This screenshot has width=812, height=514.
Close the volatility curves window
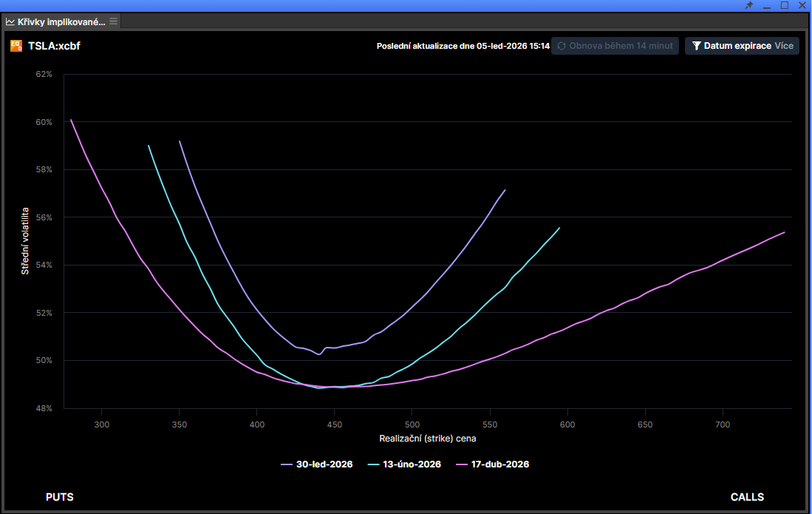802,5
